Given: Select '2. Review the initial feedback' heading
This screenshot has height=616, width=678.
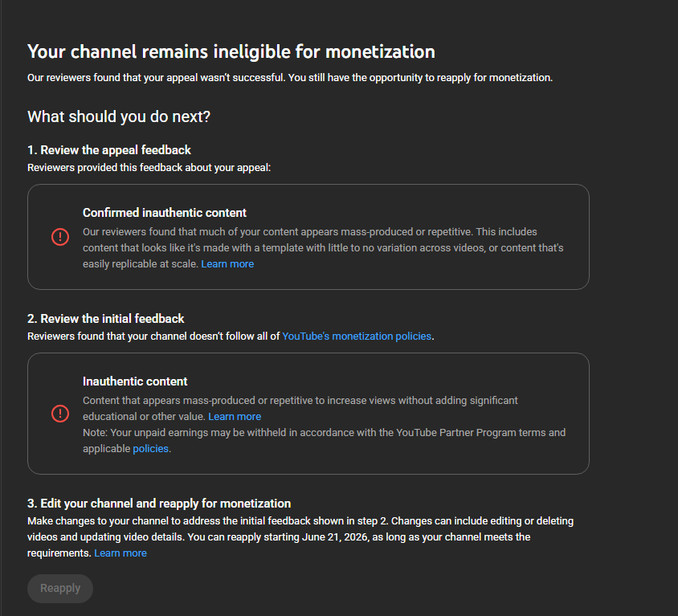Looking at the screenshot, I should 106,319.
